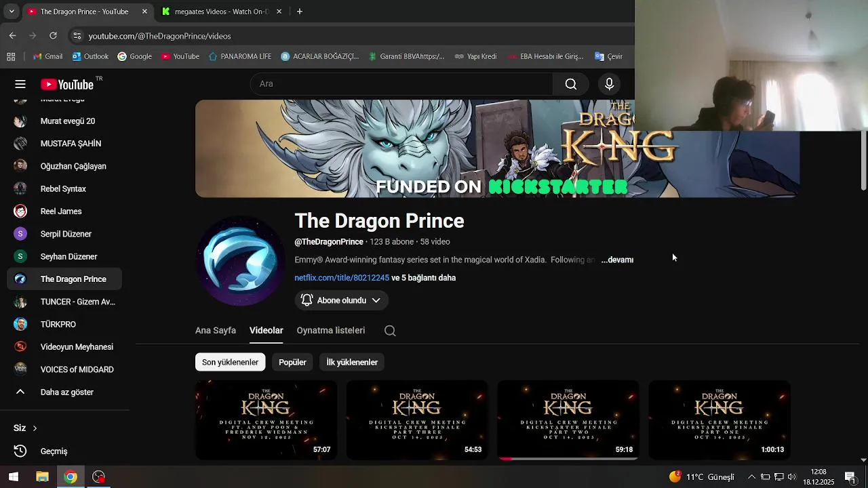Open Oğuzhan Çağlayan subscription
The width and height of the screenshot is (868, 488).
[64, 166]
